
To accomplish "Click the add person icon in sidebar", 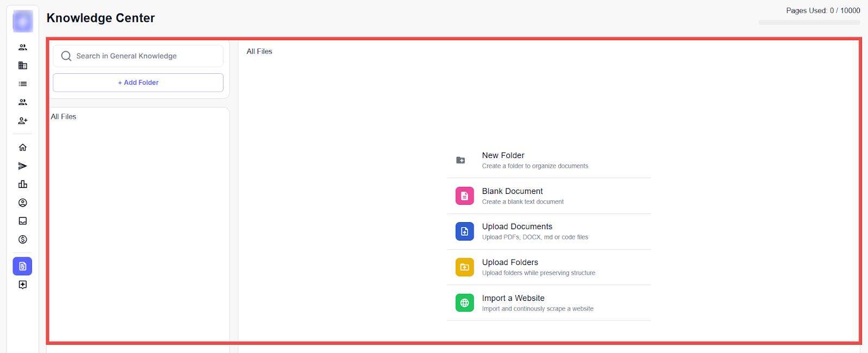I will point(23,121).
